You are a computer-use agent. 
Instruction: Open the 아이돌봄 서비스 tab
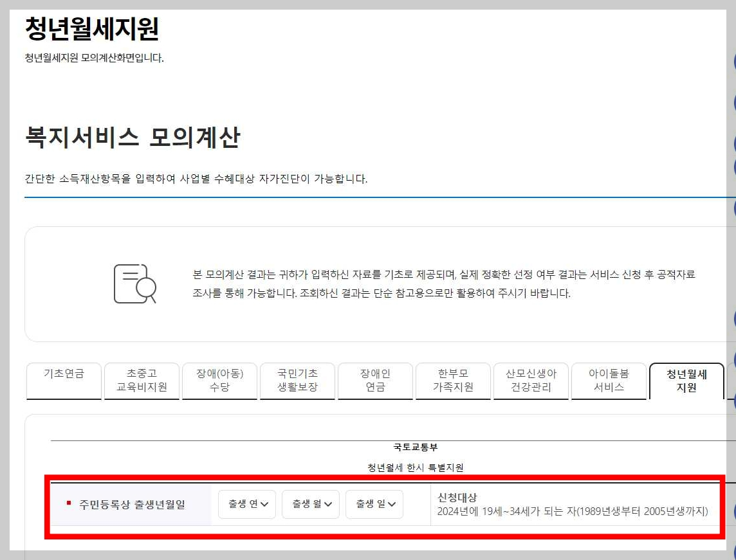point(609,381)
